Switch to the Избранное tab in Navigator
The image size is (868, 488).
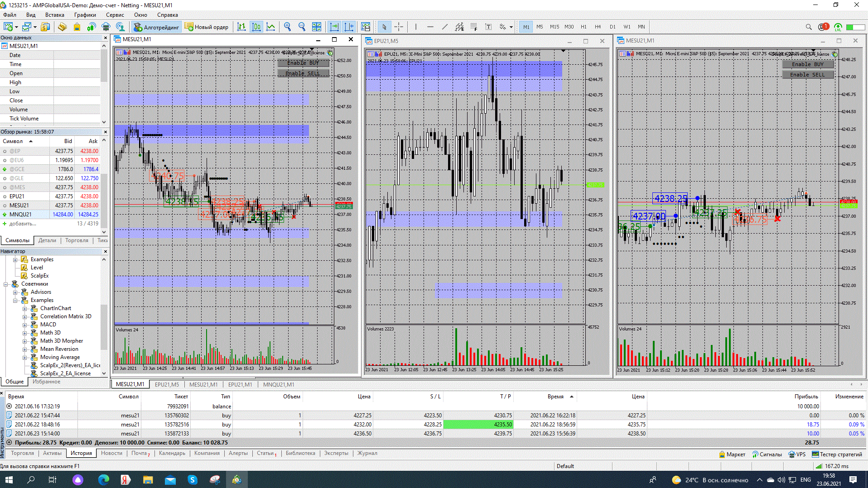[46, 382]
